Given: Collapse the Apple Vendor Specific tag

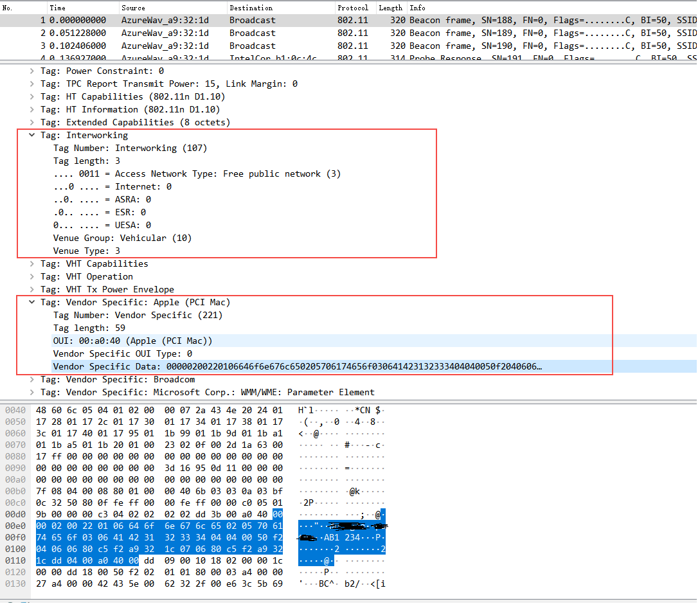Looking at the screenshot, I should 30,302.
